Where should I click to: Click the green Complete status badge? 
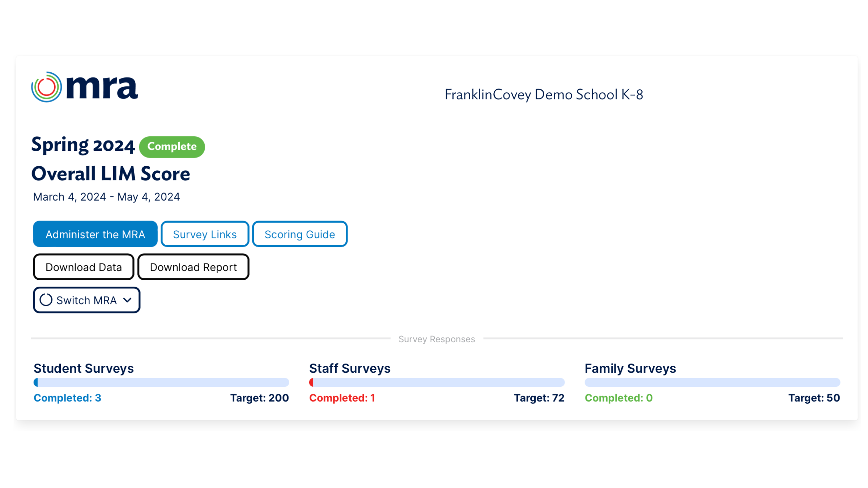pos(172,146)
